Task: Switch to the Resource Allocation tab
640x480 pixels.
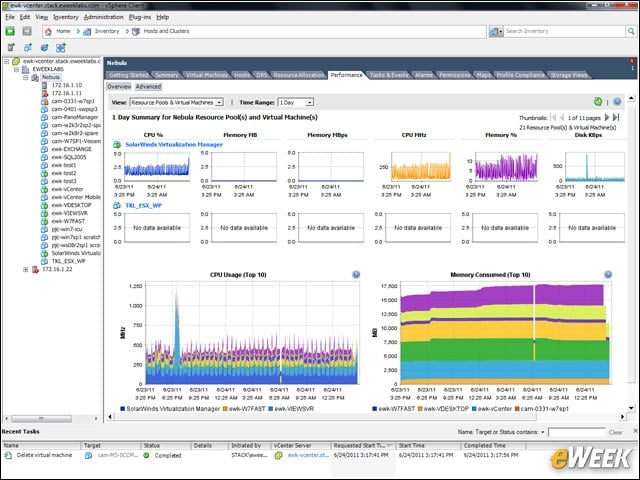Action: point(299,75)
